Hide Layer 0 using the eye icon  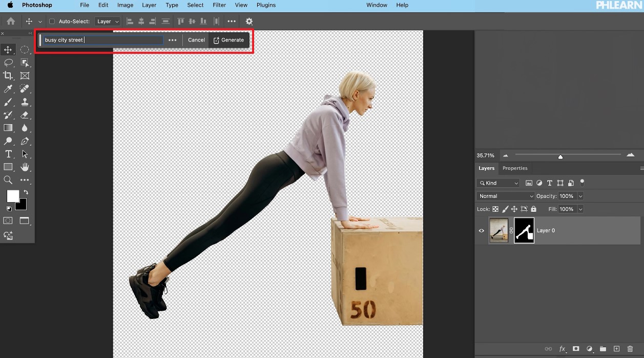point(481,231)
